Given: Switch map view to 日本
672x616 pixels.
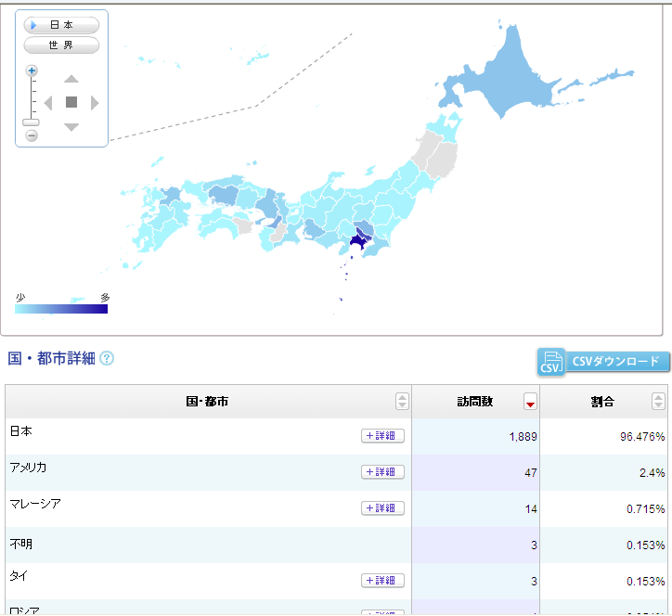Looking at the screenshot, I should click(61, 25).
